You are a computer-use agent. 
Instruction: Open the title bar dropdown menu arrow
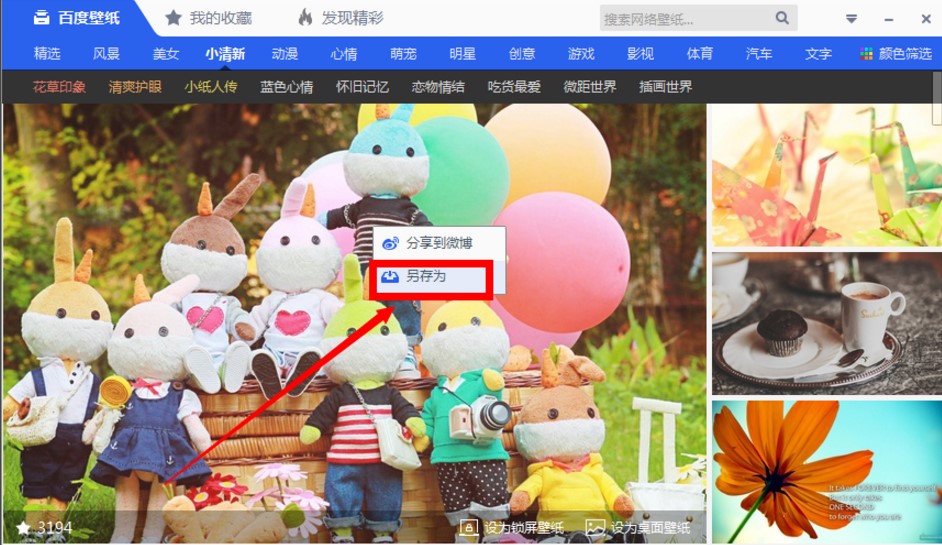[851, 19]
